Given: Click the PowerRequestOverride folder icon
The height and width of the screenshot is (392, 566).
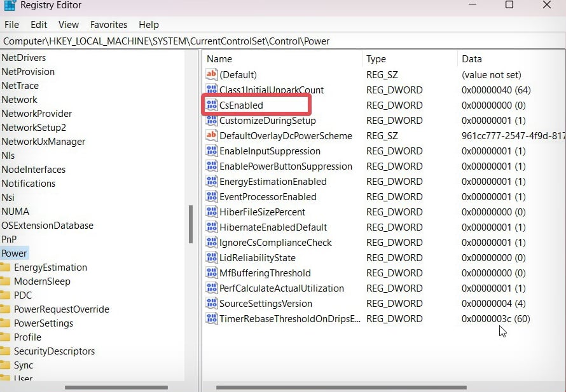Looking at the screenshot, I should 5,309.
